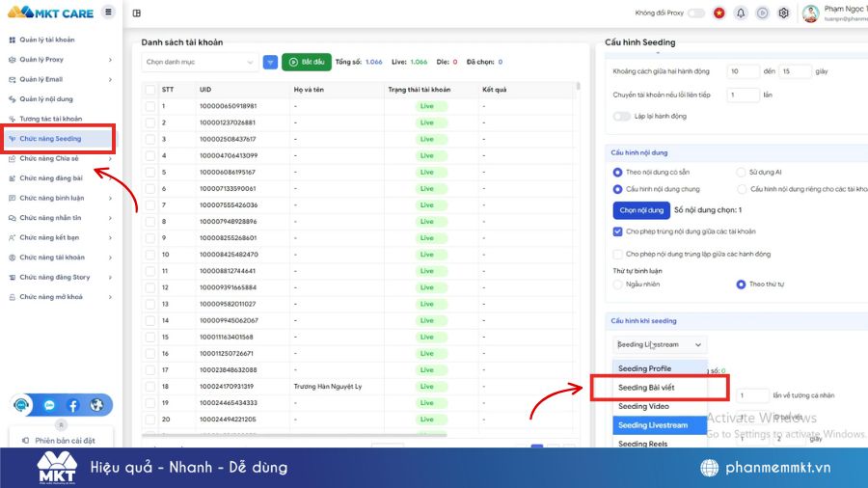Screen dimensions: 868x488
Task: Toggle the Không đổi Proxy switch
Action: point(695,13)
